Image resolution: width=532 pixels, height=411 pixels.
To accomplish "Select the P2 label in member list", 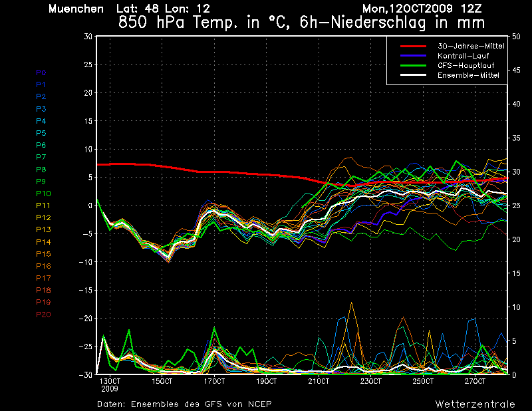I will (x=41, y=96).
